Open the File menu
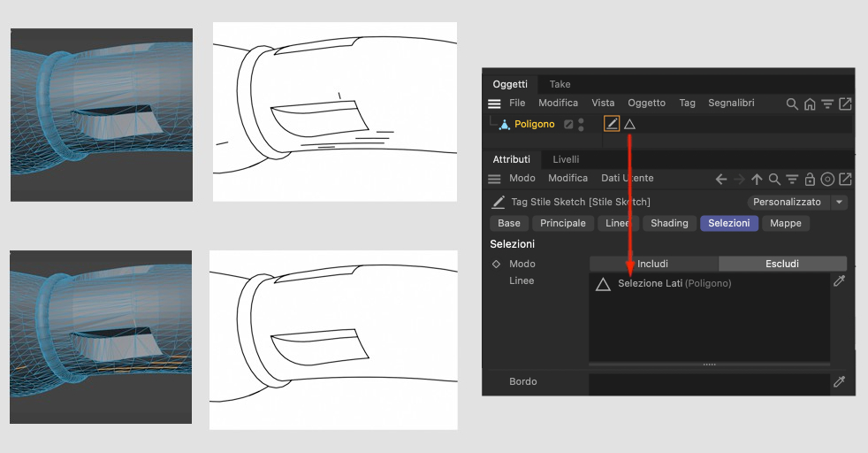This screenshot has height=453, width=868. pos(517,103)
